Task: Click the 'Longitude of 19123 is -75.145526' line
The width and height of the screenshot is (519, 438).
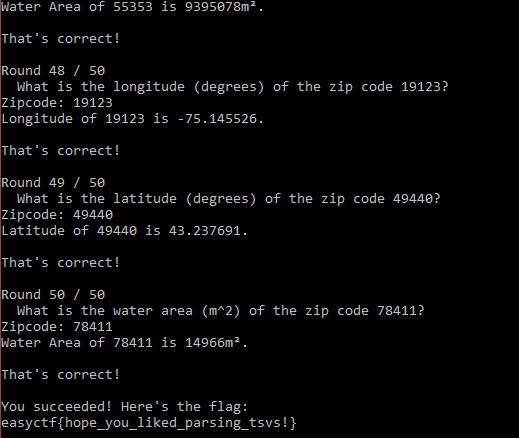Action: coord(133,119)
